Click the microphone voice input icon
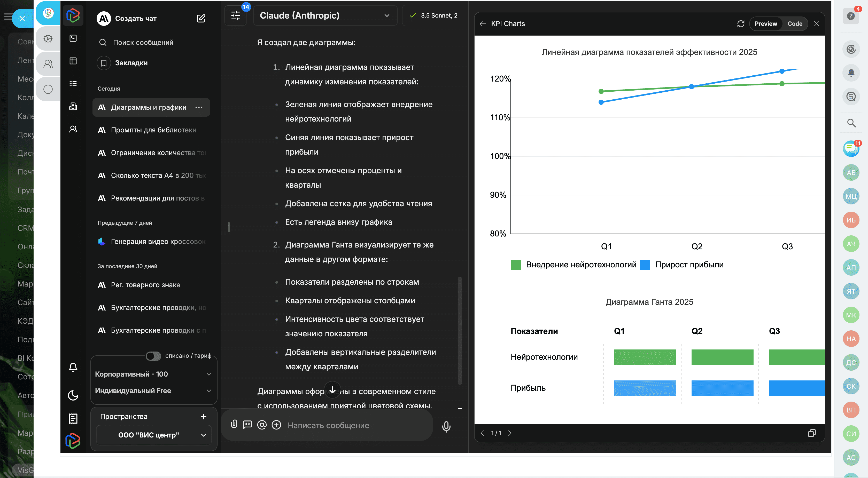Screen dimensions: 868x478 click(446, 426)
